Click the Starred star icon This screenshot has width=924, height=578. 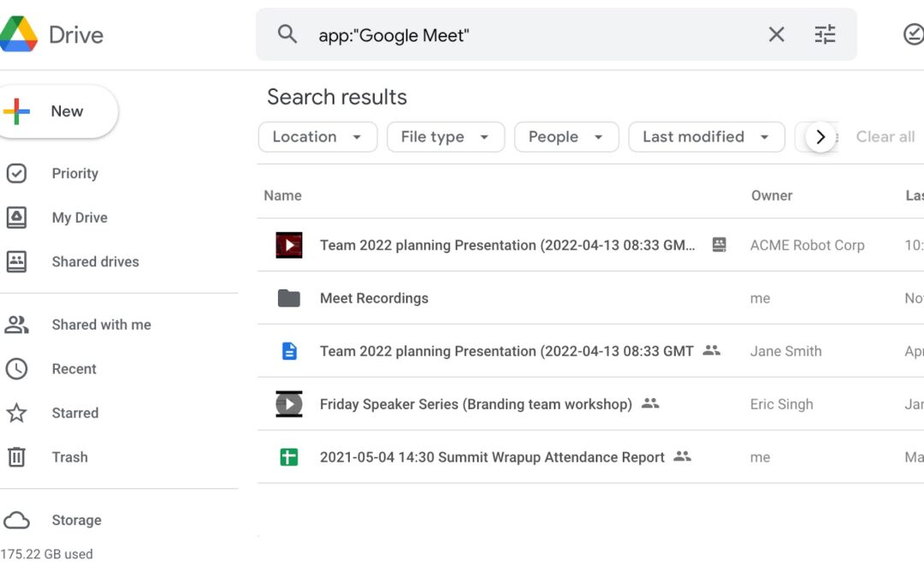tap(16, 413)
